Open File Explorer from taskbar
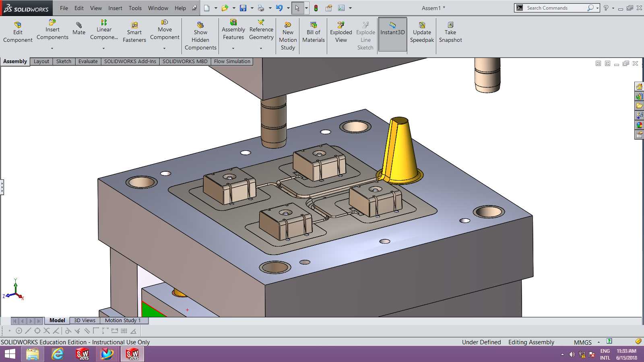The image size is (644, 362). point(33,354)
